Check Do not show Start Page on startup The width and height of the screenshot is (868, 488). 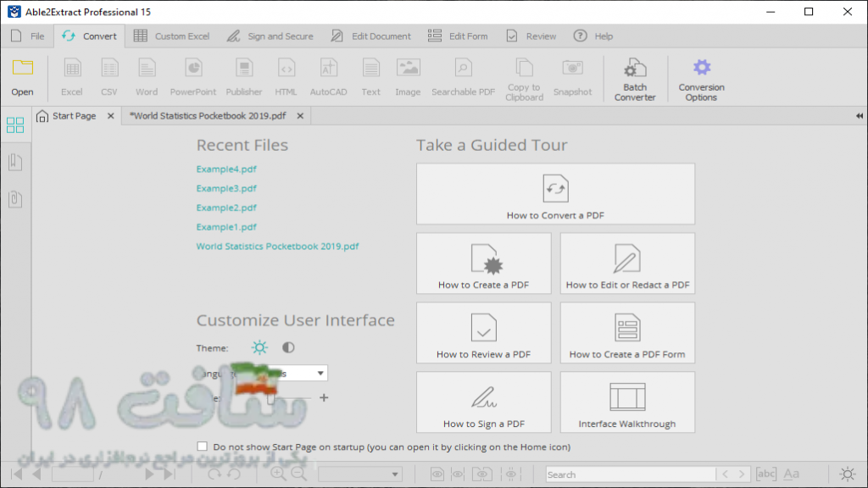point(202,446)
